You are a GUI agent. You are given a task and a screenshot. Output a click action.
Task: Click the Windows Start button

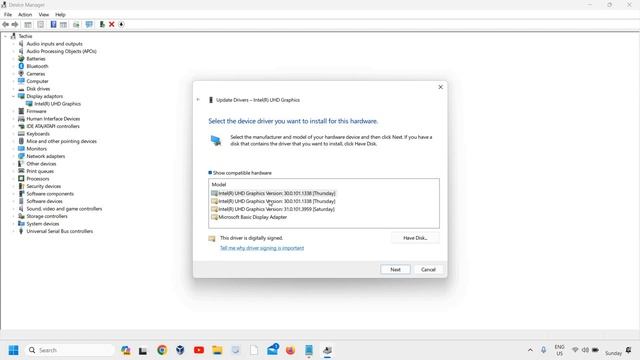click(13, 350)
